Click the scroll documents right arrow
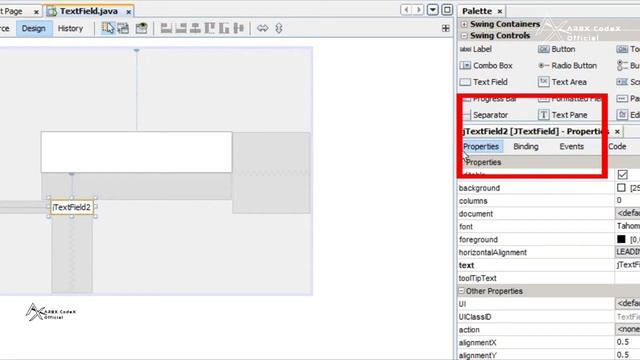The image size is (640, 360). [419, 10]
